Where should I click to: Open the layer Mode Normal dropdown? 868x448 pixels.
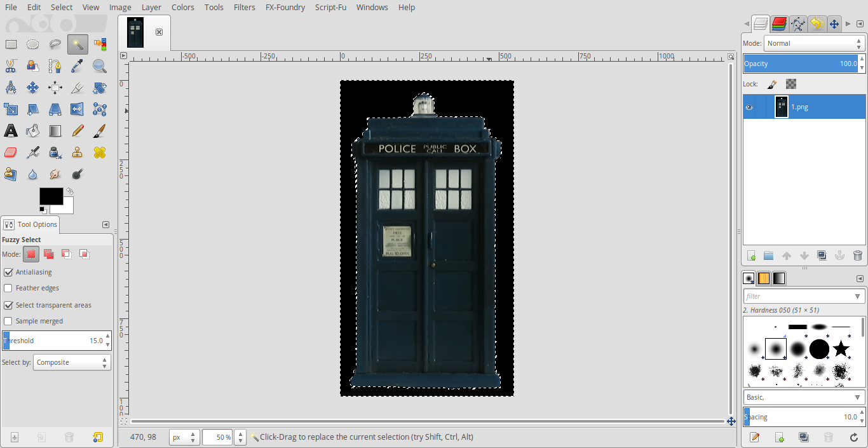pyautogui.click(x=814, y=43)
